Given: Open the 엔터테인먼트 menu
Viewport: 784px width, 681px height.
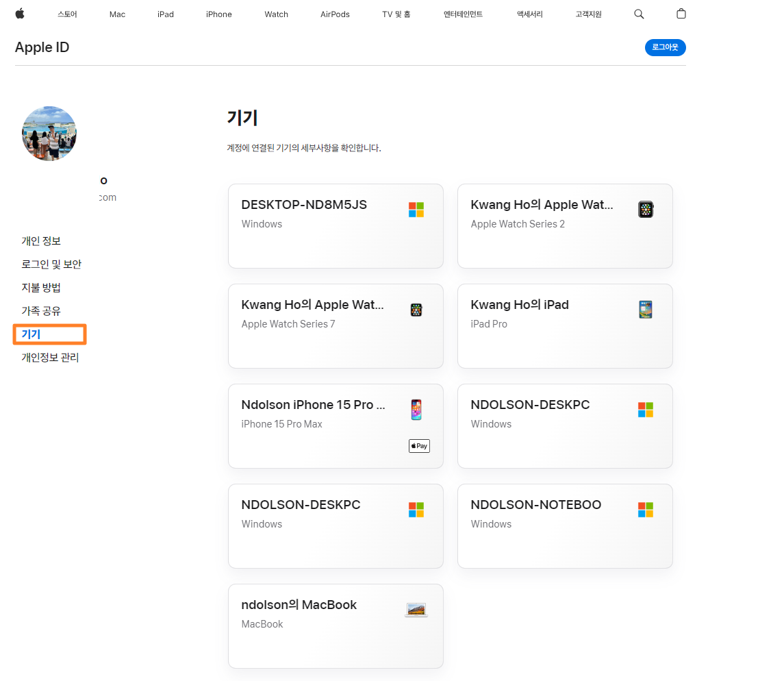Looking at the screenshot, I should click(463, 14).
